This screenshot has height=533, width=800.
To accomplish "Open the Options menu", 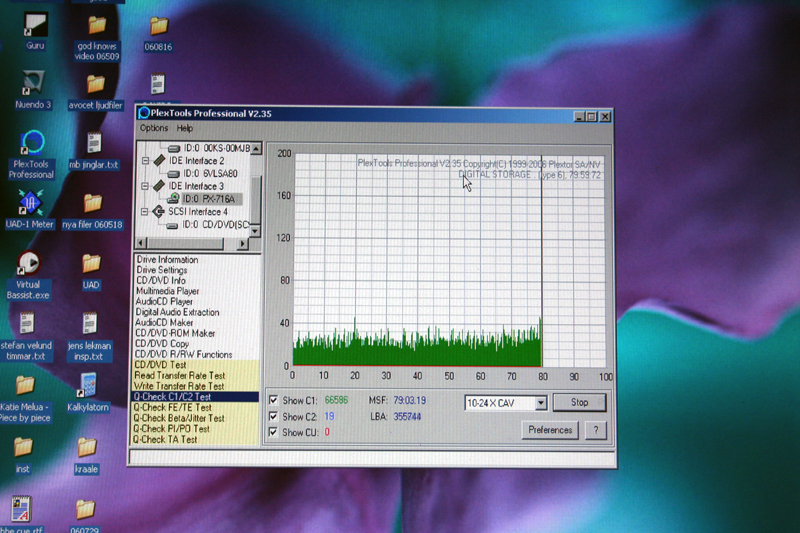I will tap(154, 128).
